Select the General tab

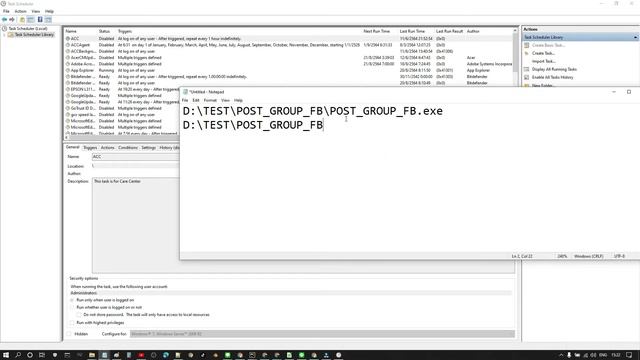pos(73,147)
